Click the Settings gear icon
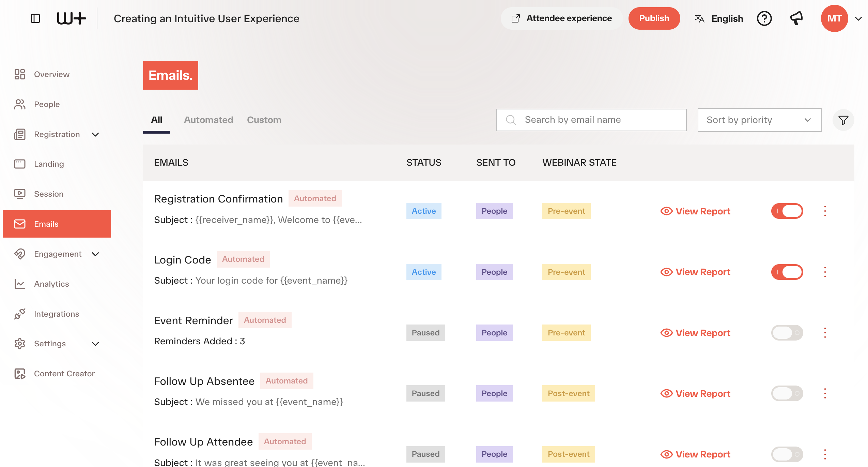The image size is (868, 467). (20, 344)
